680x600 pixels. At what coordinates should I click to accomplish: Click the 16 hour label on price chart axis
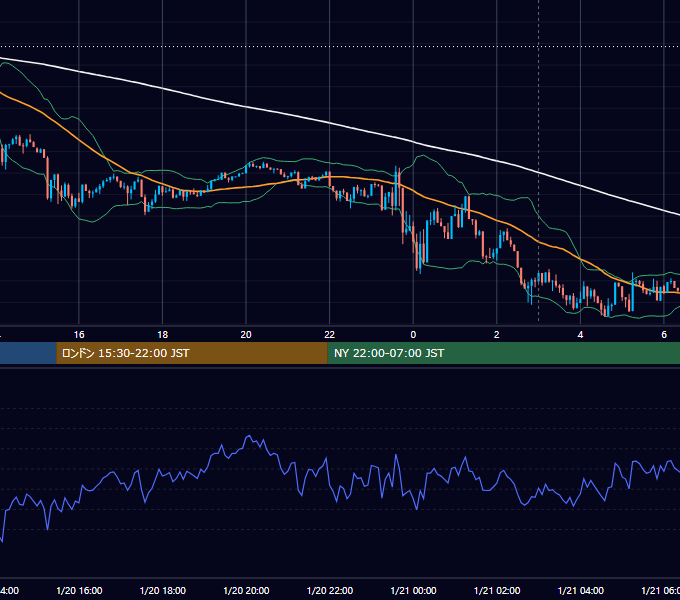pos(79,335)
